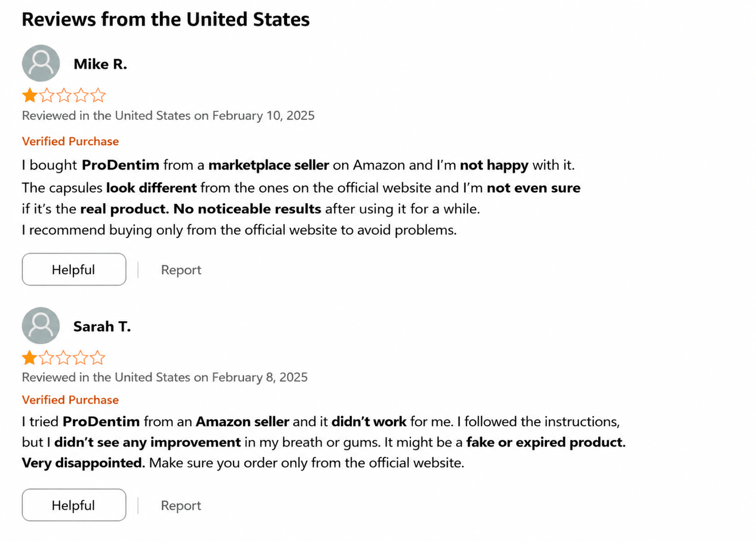The height and width of the screenshot is (541, 756).
Task: Click the fifth empty star in Mike R.'s rating
Action: 98,95
